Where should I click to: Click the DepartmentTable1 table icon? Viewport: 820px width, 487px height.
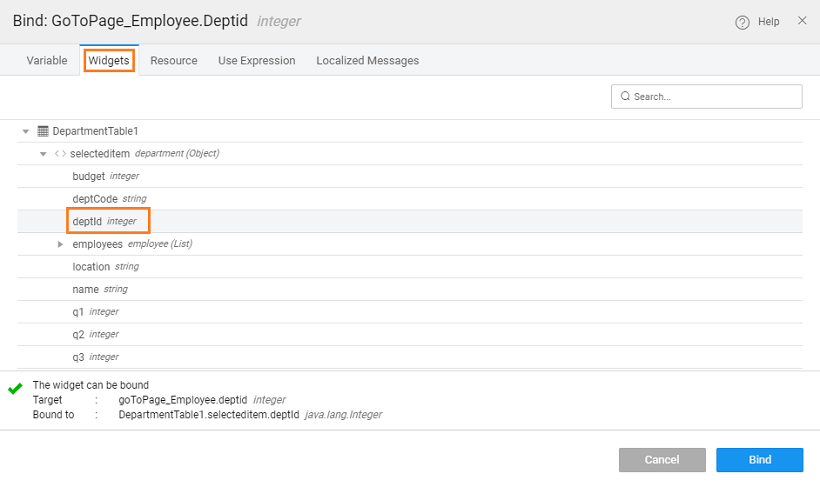coord(43,131)
